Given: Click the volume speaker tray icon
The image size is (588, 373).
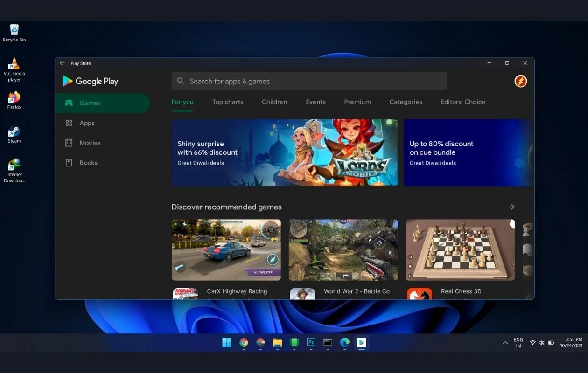Looking at the screenshot, I should [541, 343].
